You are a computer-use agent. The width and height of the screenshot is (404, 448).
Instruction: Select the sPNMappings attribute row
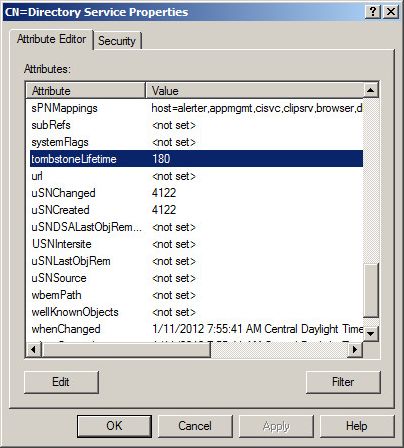pos(196,108)
